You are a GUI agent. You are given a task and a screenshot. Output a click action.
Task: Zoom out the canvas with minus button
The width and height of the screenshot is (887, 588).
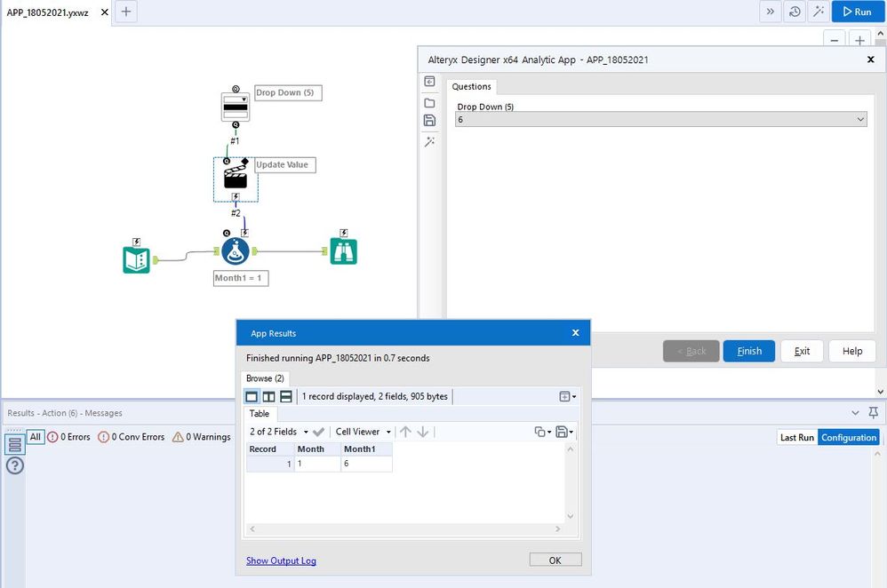click(x=835, y=40)
